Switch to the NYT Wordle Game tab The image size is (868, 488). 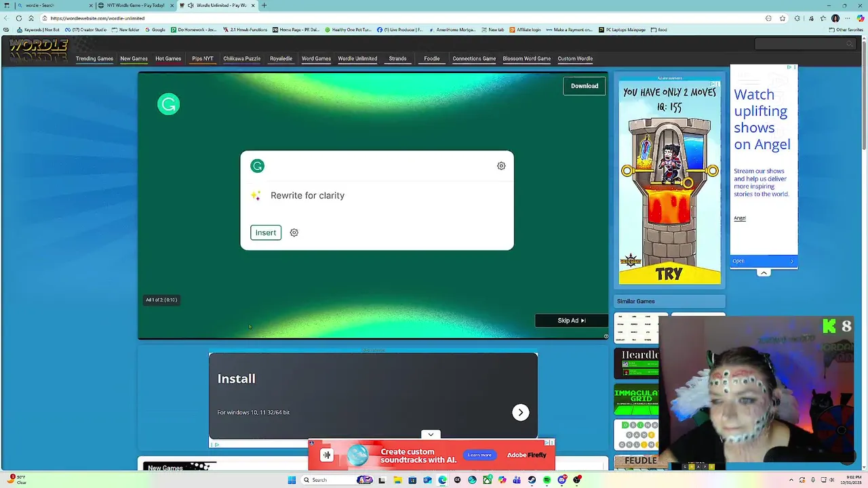135,5
